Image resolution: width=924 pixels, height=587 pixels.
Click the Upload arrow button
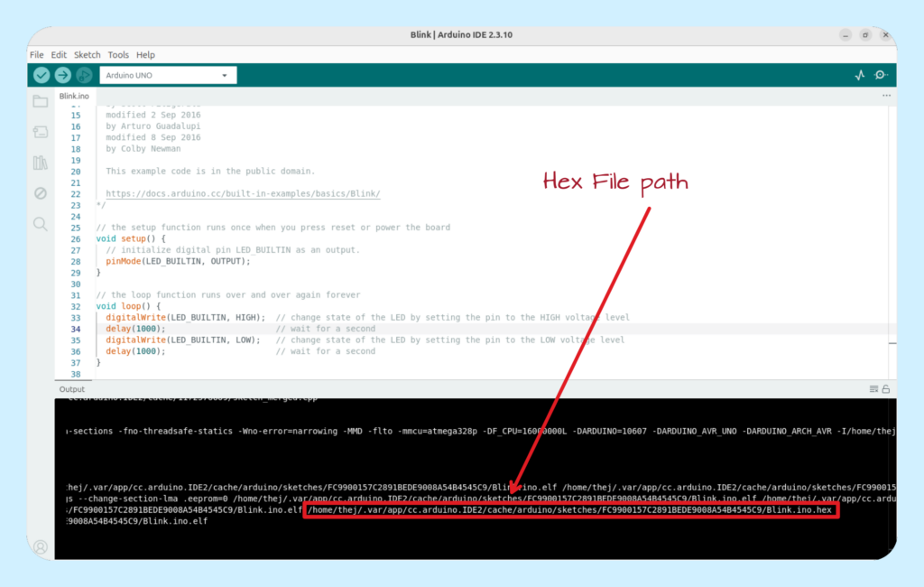tap(63, 75)
